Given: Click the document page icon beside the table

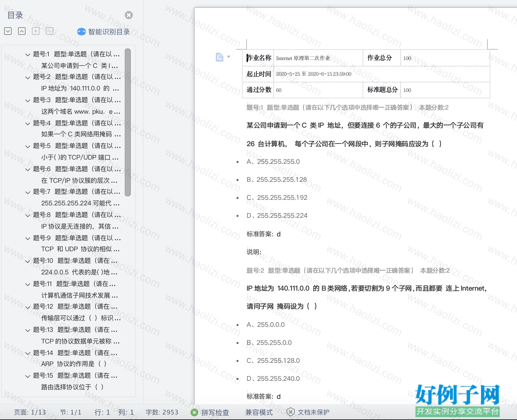Looking at the screenshot, I should pyautogui.click(x=220, y=57).
